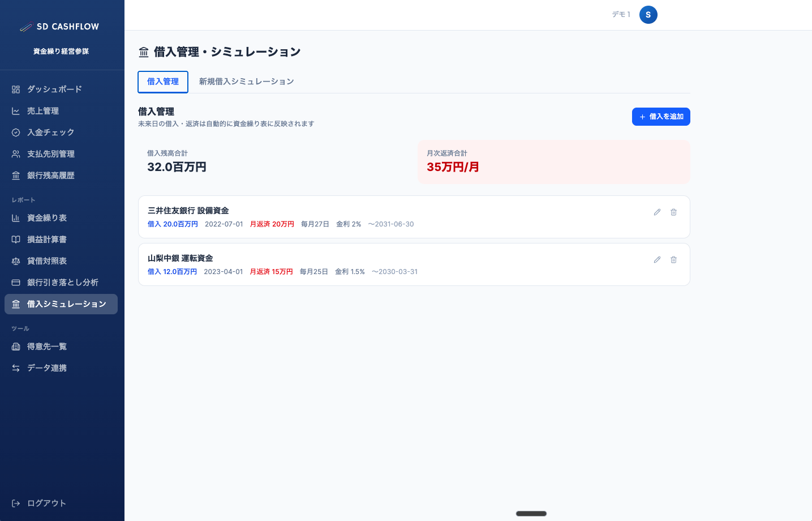The height and width of the screenshot is (521, 812).
Task: Click 月次返済合計 value 35万円/月
Action: [453, 167]
